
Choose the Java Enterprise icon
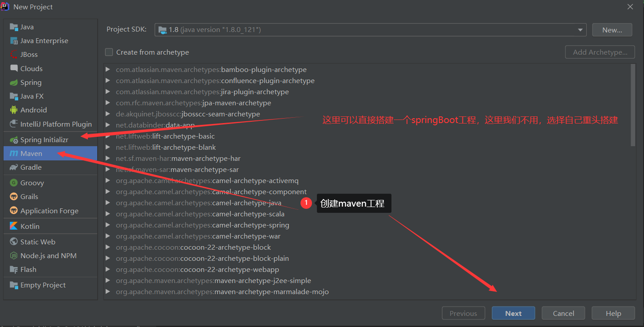[14, 41]
